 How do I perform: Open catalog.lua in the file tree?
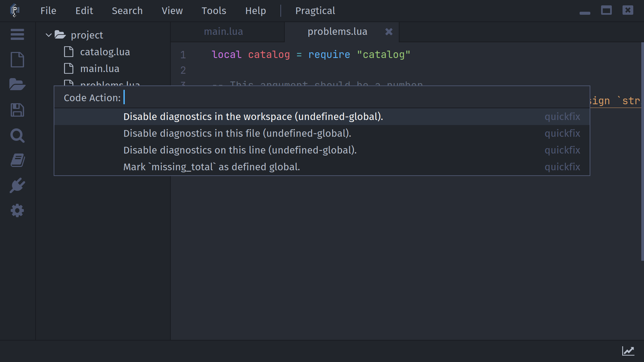(105, 52)
